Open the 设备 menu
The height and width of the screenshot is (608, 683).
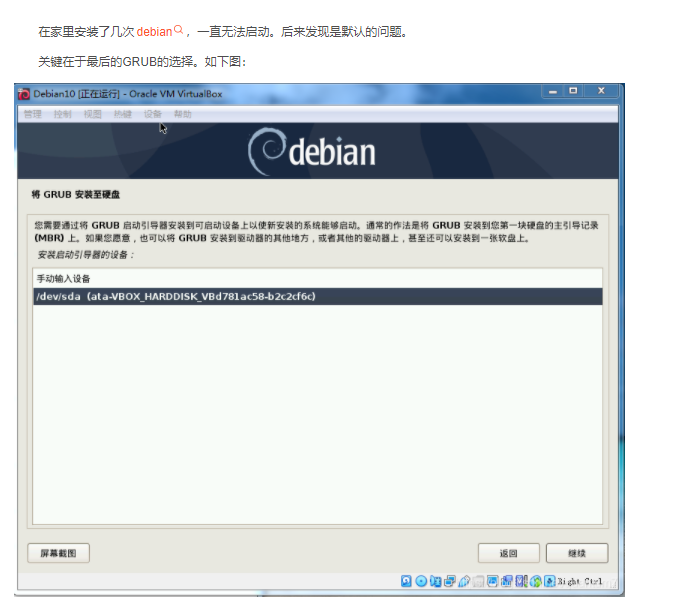click(x=152, y=114)
